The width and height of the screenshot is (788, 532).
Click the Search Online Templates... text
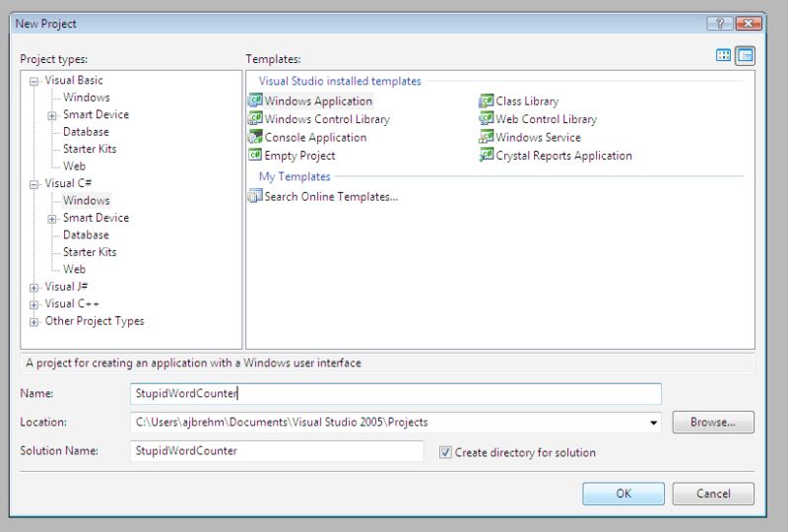[x=331, y=197]
